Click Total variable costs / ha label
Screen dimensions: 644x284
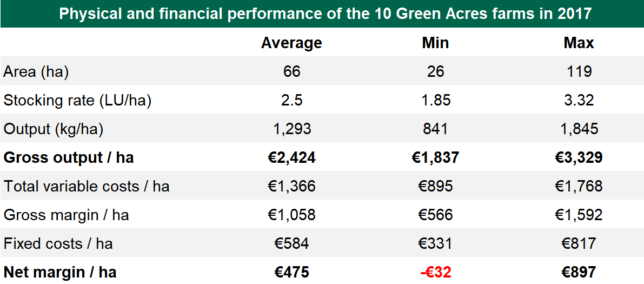[x=87, y=187]
